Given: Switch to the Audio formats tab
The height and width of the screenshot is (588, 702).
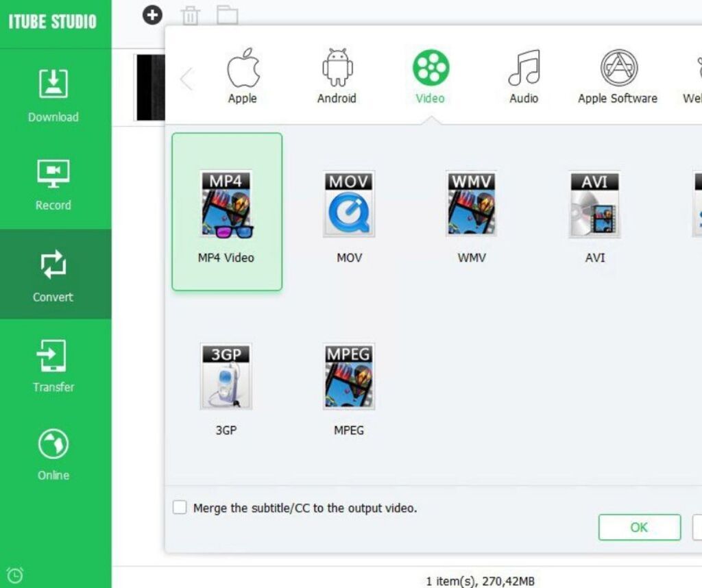Looking at the screenshot, I should click(x=523, y=76).
